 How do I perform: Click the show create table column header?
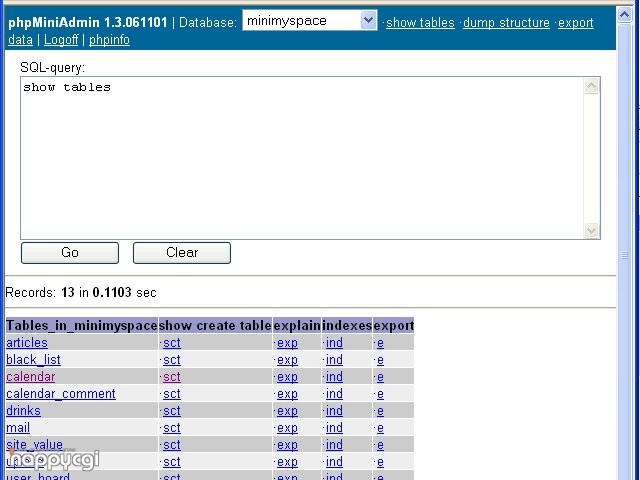[215, 326]
